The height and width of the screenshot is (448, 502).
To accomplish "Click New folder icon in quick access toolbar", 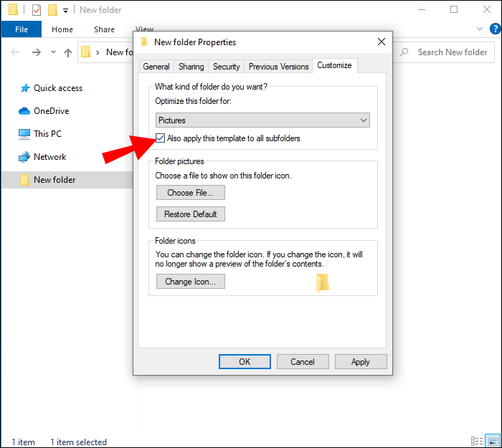I will pyautogui.click(x=52, y=10).
